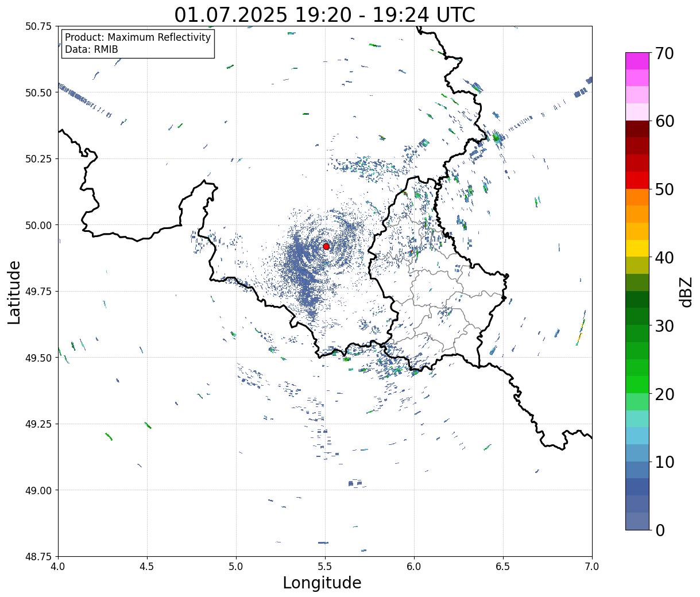Click the latitude tick label 49.00
700x597 pixels.
(x=38, y=490)
